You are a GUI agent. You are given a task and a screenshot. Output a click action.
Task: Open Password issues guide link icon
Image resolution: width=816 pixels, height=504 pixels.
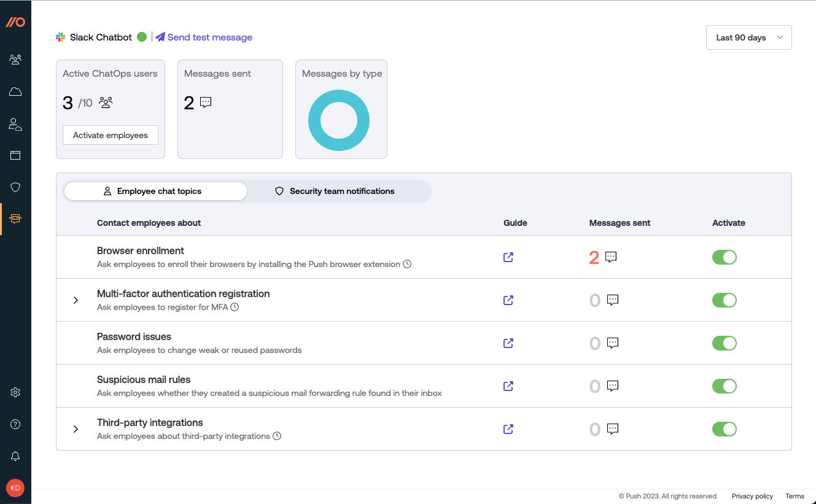tap(508, 343)
